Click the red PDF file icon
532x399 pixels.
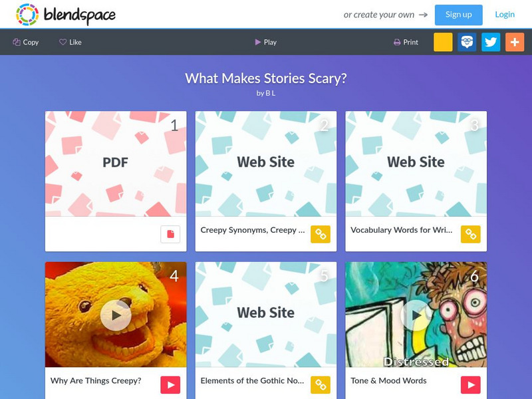pos(170,234)
